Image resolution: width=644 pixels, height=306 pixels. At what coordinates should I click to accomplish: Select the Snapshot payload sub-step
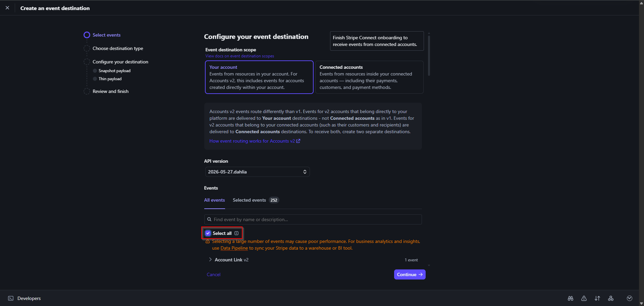click(114, 71)
